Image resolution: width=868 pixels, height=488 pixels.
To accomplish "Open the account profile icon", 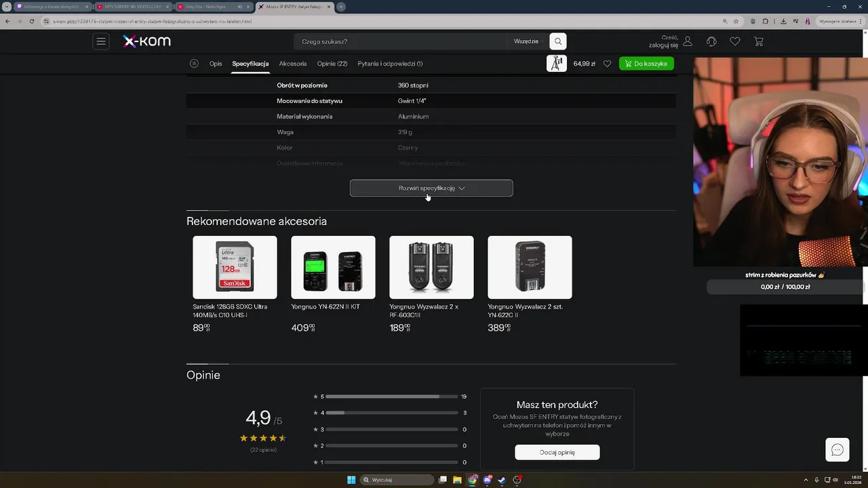I will [x=688, y=41].
